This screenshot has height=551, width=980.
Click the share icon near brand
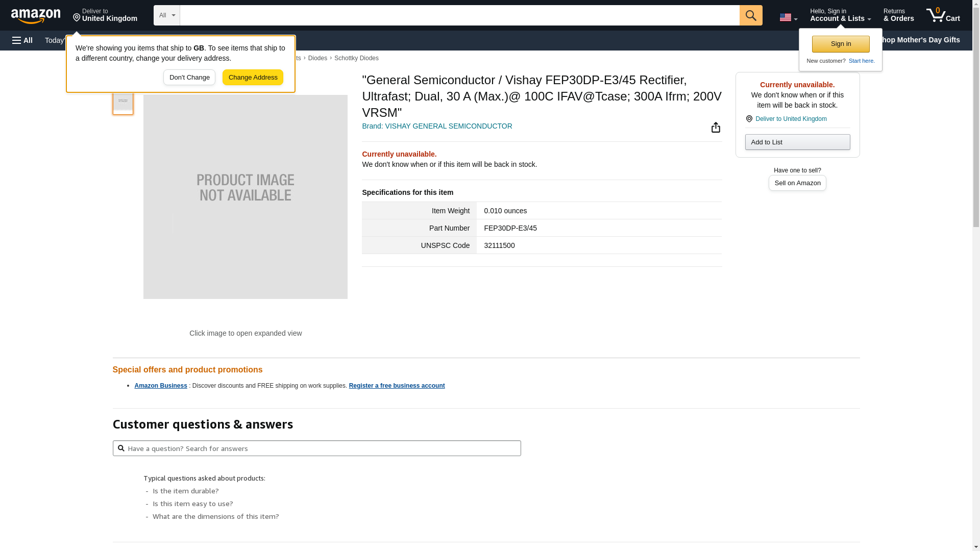click(x=716, y=128)
